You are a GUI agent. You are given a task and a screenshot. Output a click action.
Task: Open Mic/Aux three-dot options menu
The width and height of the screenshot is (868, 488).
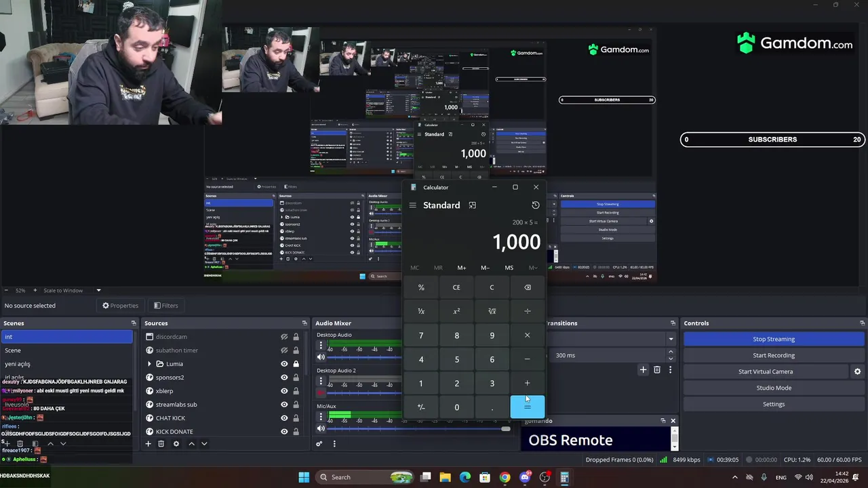point(321,417)
